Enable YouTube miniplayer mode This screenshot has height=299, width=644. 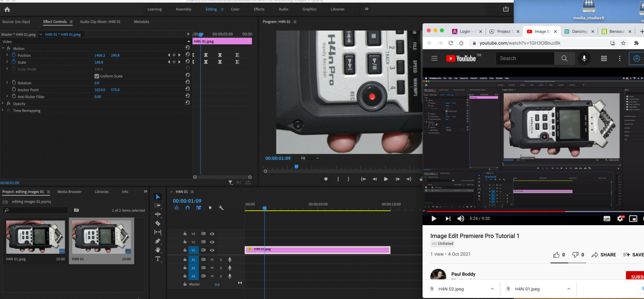tap(633, 219)
